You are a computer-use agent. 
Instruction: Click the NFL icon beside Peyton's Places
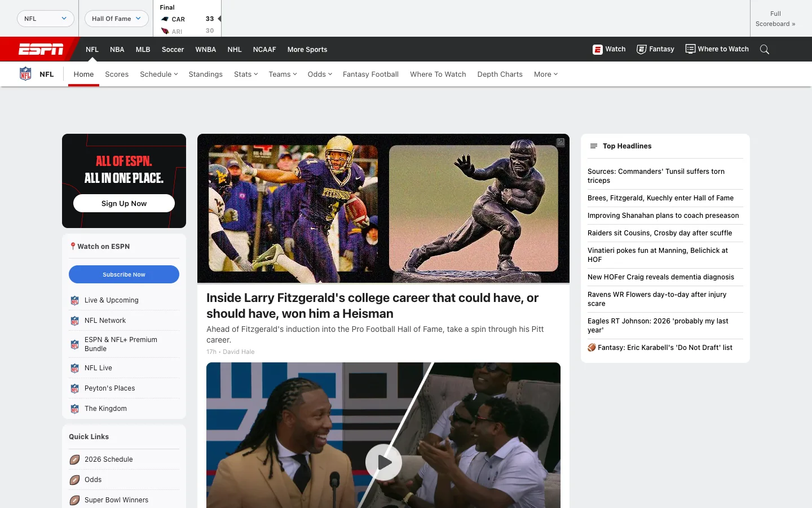coord(74,388)
